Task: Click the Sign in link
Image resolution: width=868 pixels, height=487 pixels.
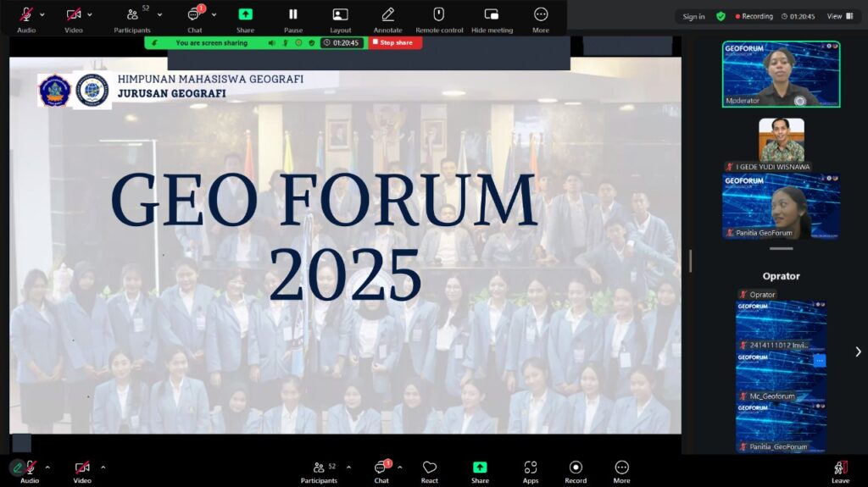Action: click(693, 16)
